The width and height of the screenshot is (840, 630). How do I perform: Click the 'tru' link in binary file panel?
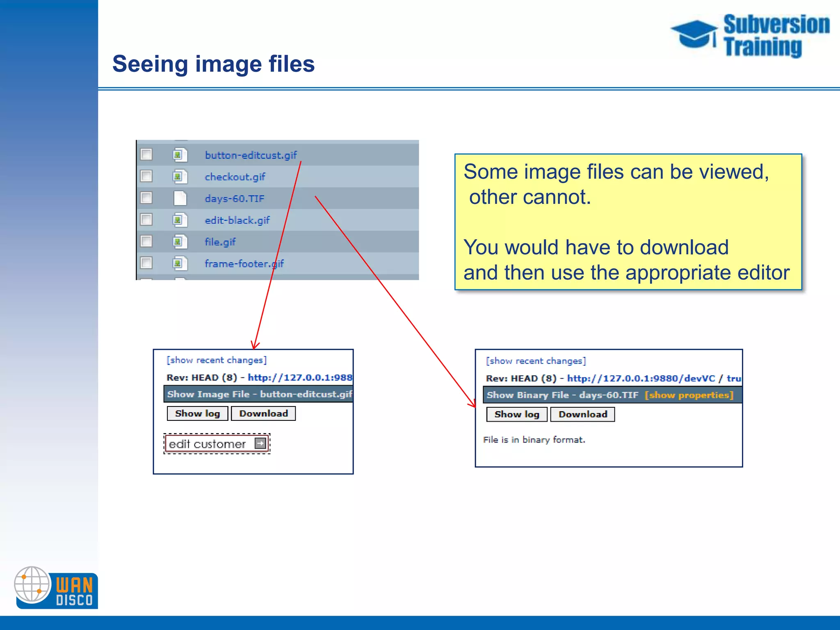734,378
